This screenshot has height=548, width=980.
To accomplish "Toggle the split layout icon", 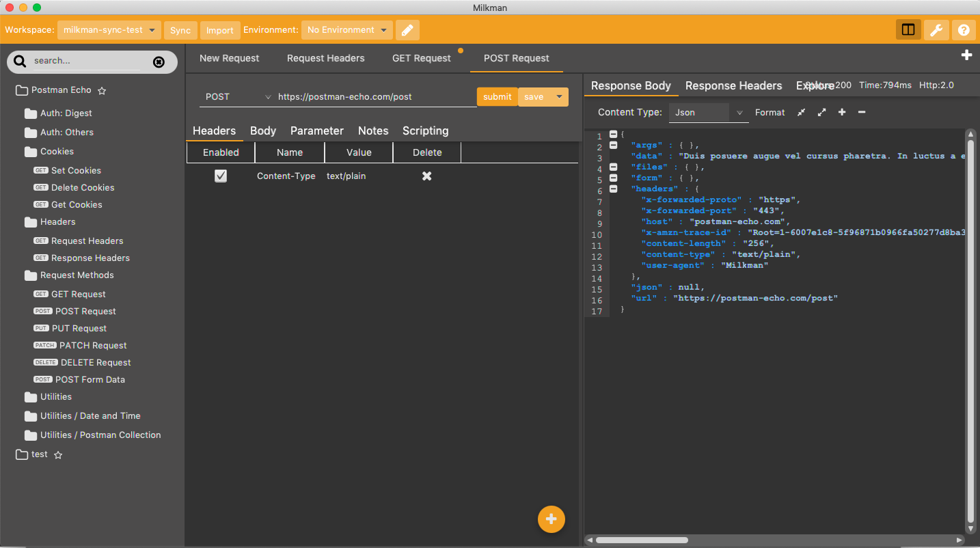I will [x=908, y=30].
